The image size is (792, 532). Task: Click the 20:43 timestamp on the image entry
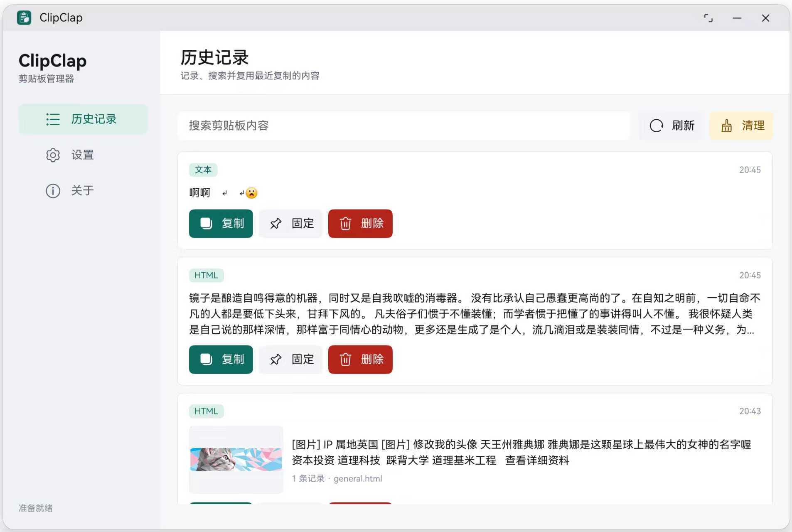[750, 411]
